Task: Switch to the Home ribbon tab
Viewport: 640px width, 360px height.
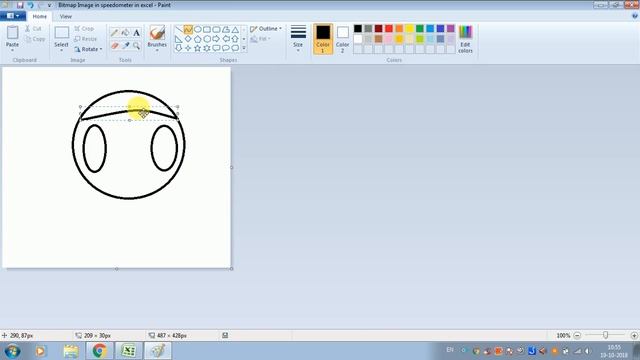Action: 40,16
